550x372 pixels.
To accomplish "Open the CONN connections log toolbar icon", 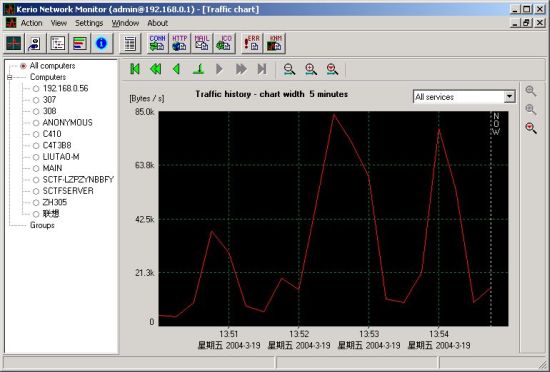I will [x=157, y=43].
